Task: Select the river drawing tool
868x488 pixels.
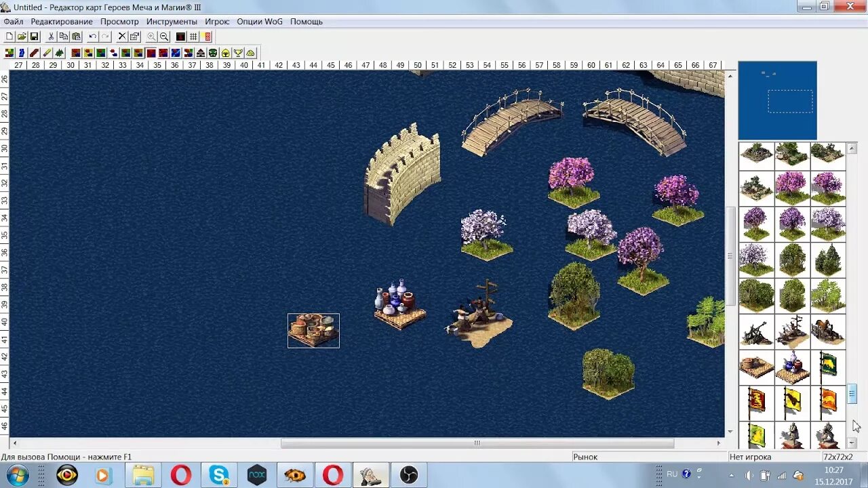Action: (x=22, y=53)
